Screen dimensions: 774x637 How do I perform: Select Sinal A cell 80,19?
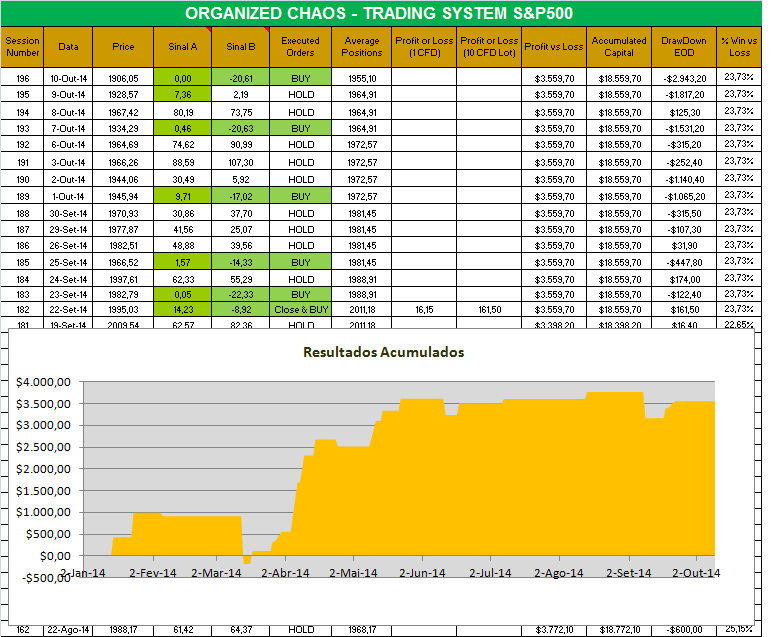tap(183, 112)
